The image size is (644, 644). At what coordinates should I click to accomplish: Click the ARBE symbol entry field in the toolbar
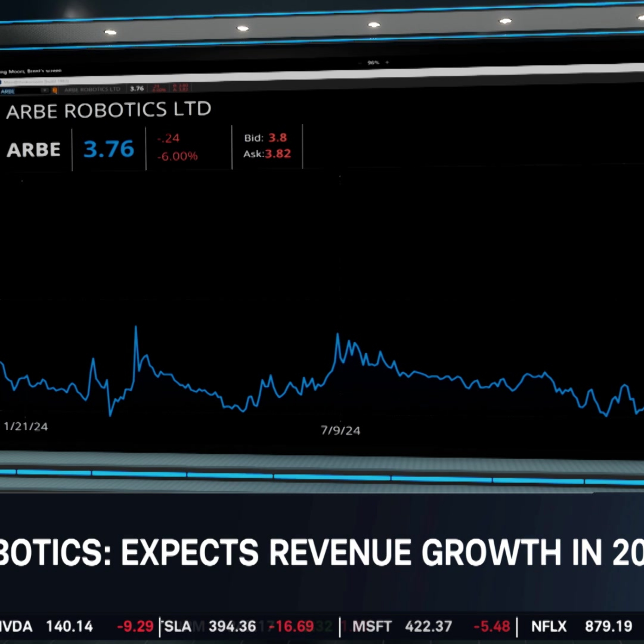[x=21, y=91]
